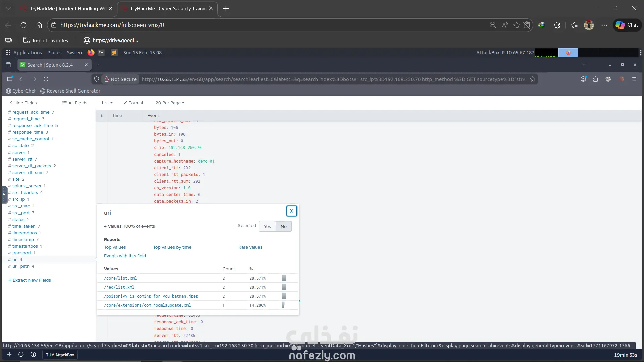Open the Rare values report

tap(250, 247)
